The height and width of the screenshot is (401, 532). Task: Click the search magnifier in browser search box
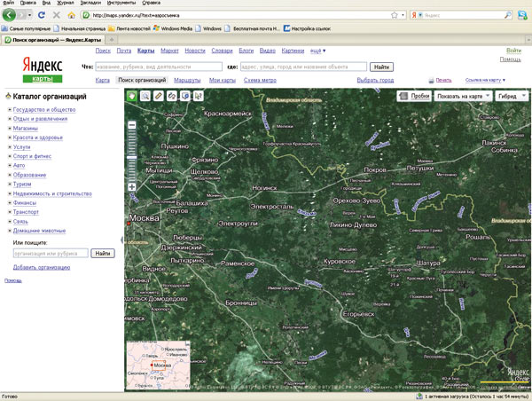pyautogui.click(x=507, y=15)
